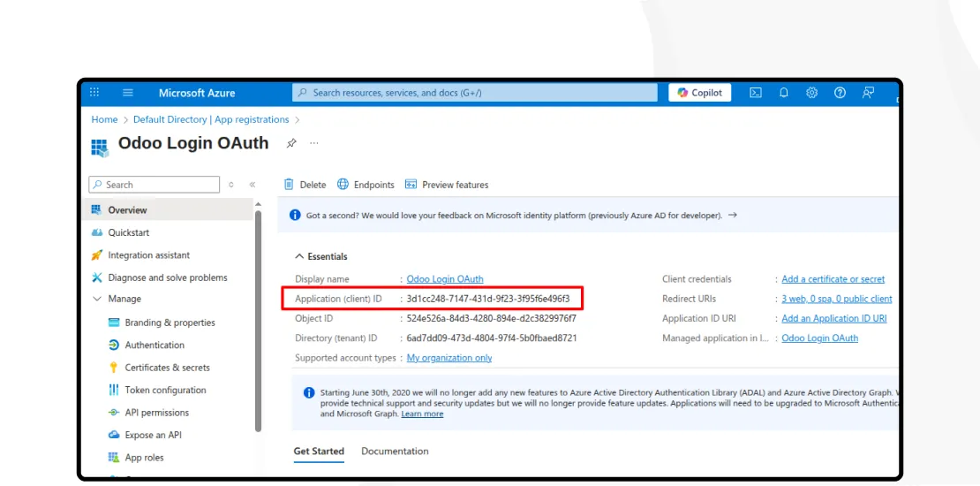
Task: Click the top search resources field
Action: tap(475, 93)
